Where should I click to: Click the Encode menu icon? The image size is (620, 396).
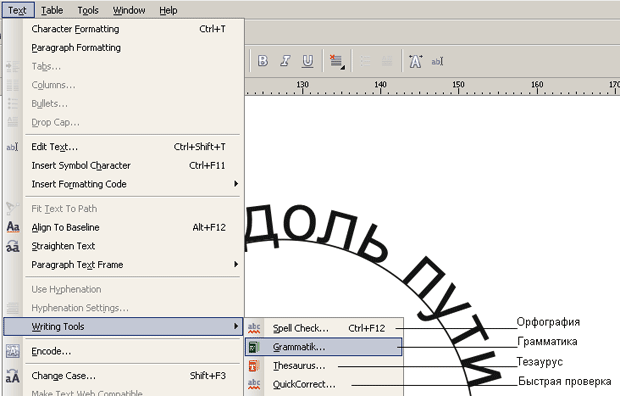pos(13,351)
